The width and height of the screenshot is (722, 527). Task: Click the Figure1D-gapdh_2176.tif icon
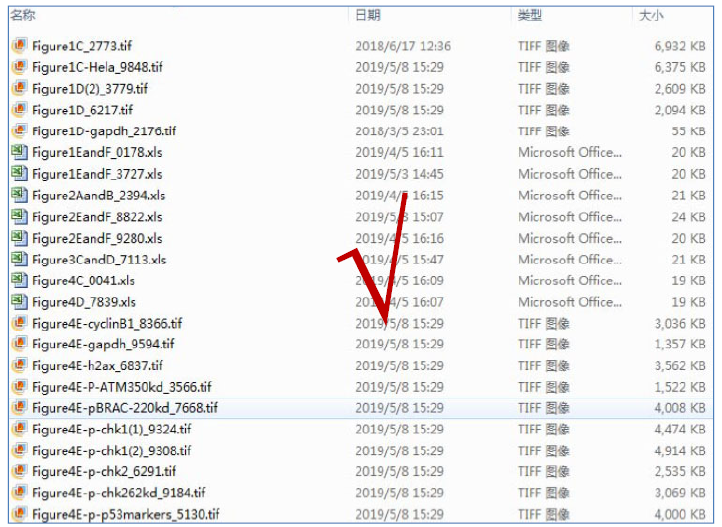click(x=19, y=131)
